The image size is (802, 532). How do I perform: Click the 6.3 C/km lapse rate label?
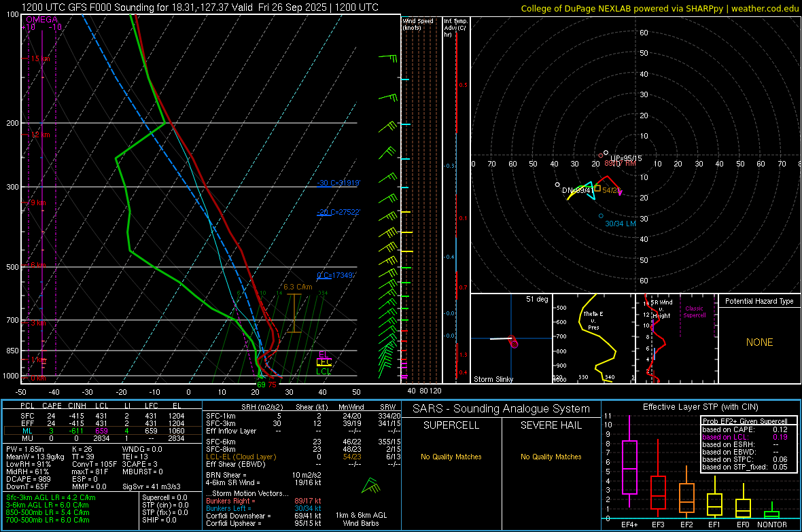pyautogui.click(x=298, y=287)
